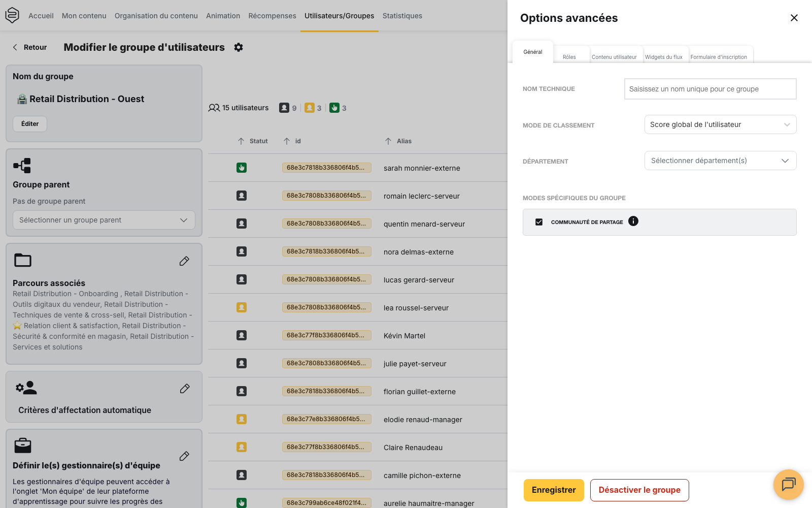Viewport: 812px width, 508px height.
Task: Open the Mode de classement dropdown
Action: 720,124
